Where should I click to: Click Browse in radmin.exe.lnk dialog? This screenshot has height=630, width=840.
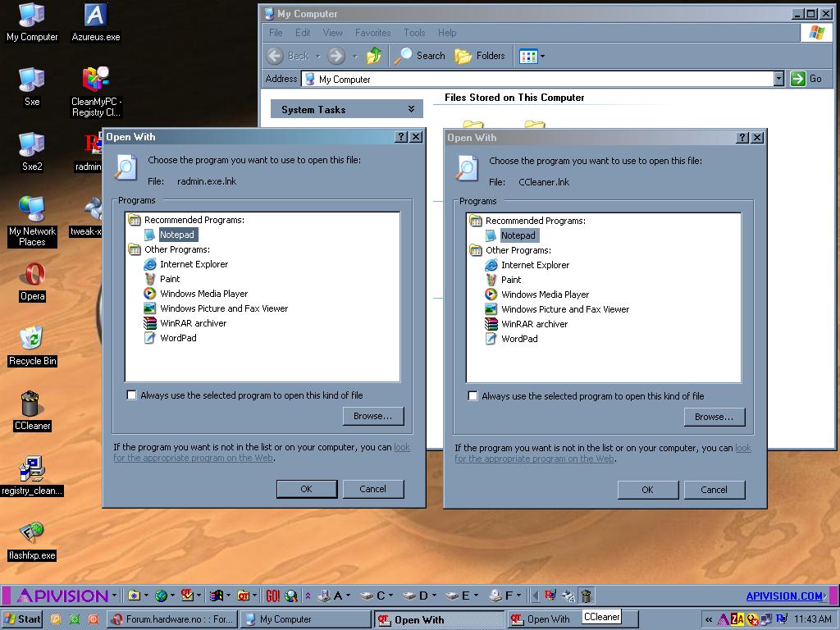[x=373, y=416]
